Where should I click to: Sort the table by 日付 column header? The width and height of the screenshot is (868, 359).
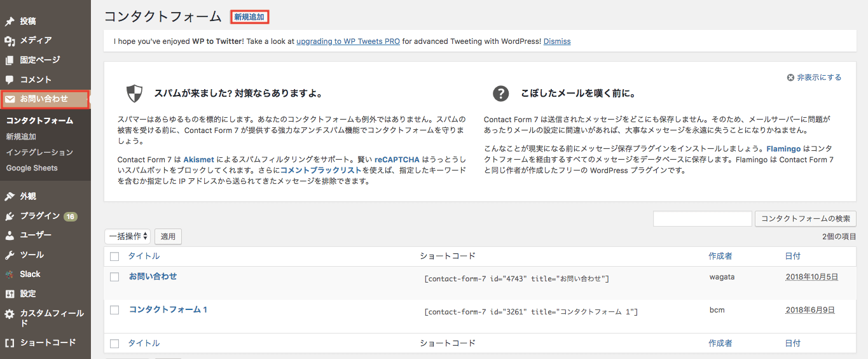click(792, 256)
